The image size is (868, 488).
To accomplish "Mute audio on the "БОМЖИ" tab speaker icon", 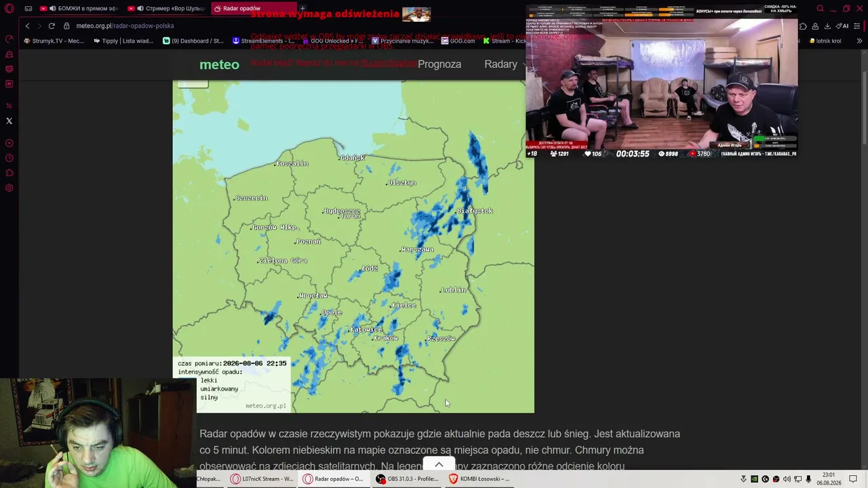I will (x=52, y=9).
